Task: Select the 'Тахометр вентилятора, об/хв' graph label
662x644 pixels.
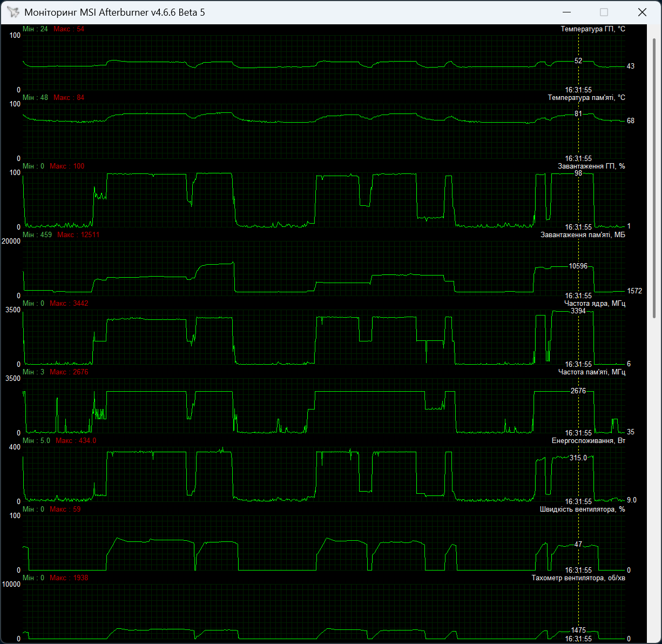Action: [578, 578]
